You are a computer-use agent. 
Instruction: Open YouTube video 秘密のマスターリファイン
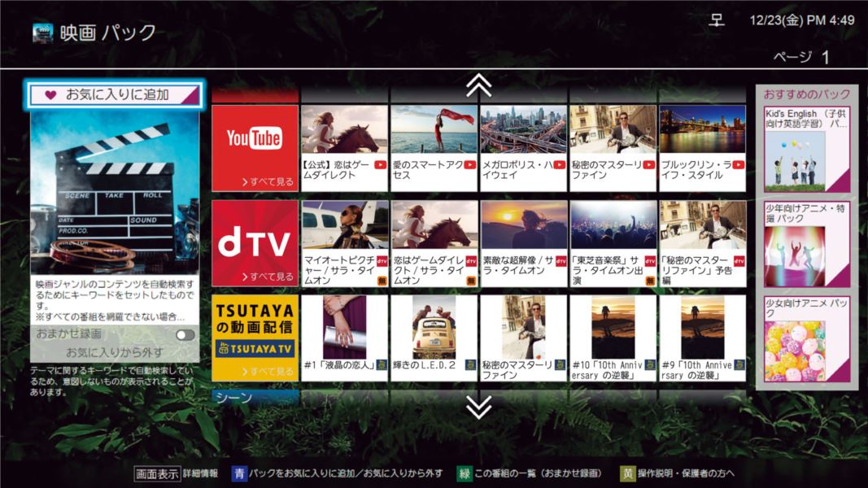pyautogui.click(x=613, y=148)
